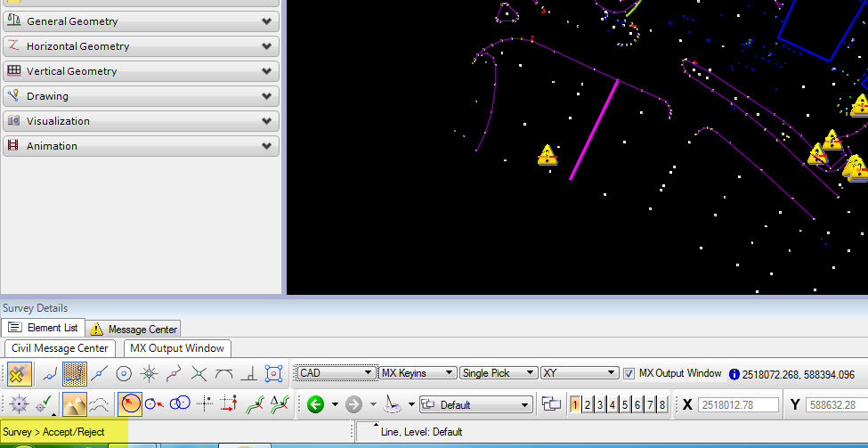Uncheck the MX Output Window checkbox
This screenshot has height=448, width=868.
629,373
